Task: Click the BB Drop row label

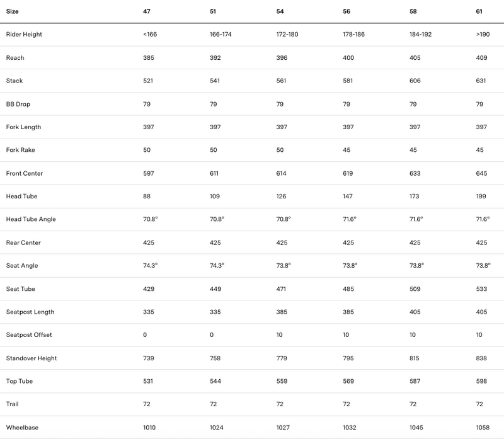Action: 18,104
